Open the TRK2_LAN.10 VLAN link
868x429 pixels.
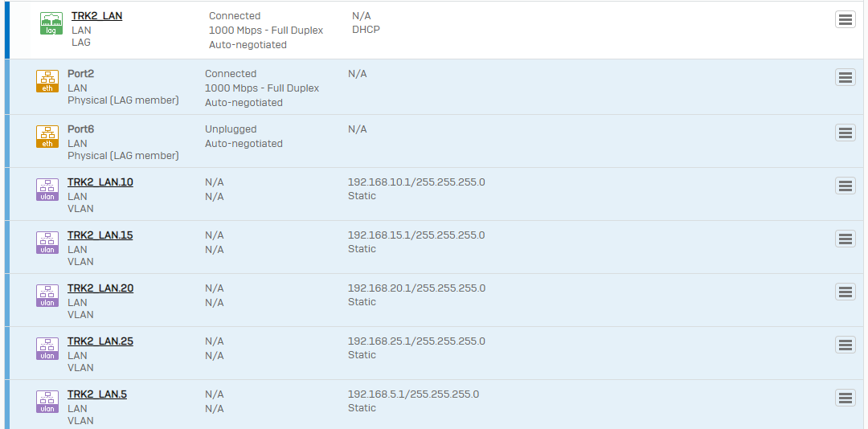pos(100,182)
